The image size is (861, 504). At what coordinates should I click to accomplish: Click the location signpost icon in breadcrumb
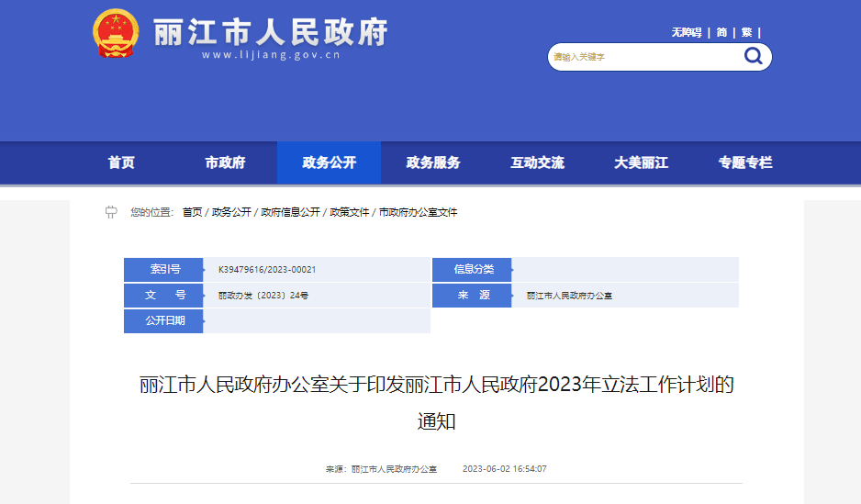coord(111,212)
